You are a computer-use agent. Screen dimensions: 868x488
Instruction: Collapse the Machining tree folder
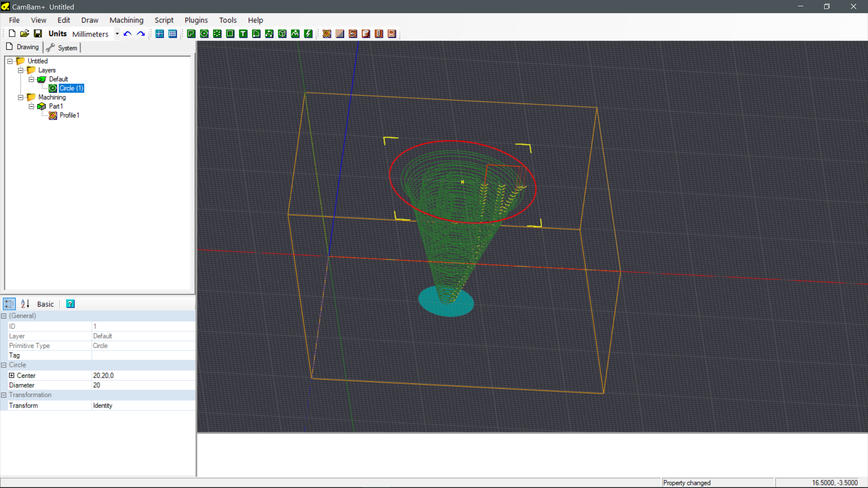20,97
